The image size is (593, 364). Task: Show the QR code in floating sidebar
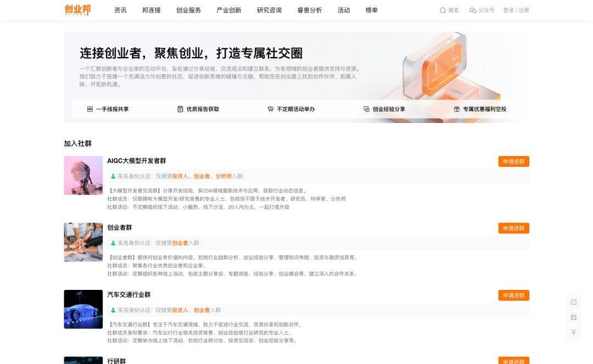(x=573, y=317)
